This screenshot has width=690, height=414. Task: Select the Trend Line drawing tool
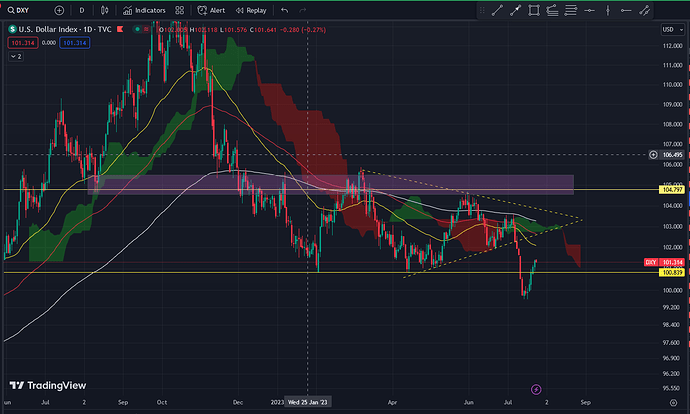(x=497, y=10)
